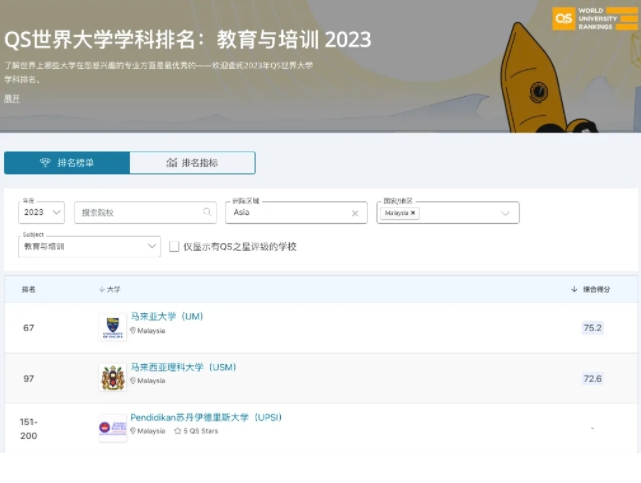
Task: Clear the Asia region filter
Action: pyautogui.click(x=355, y=213)
